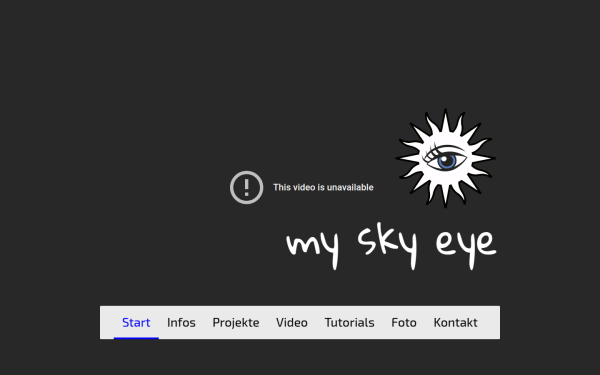Navigate to the Foto section
The width and height of the screenshot is (600, 375).
pos(404,323)
